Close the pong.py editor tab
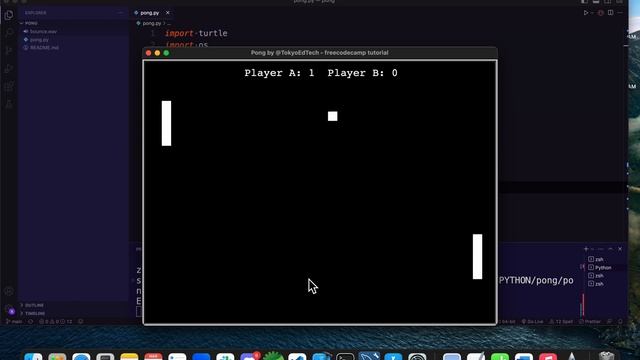The width and height of the screenshot is (640, 360). click(167, 13)
